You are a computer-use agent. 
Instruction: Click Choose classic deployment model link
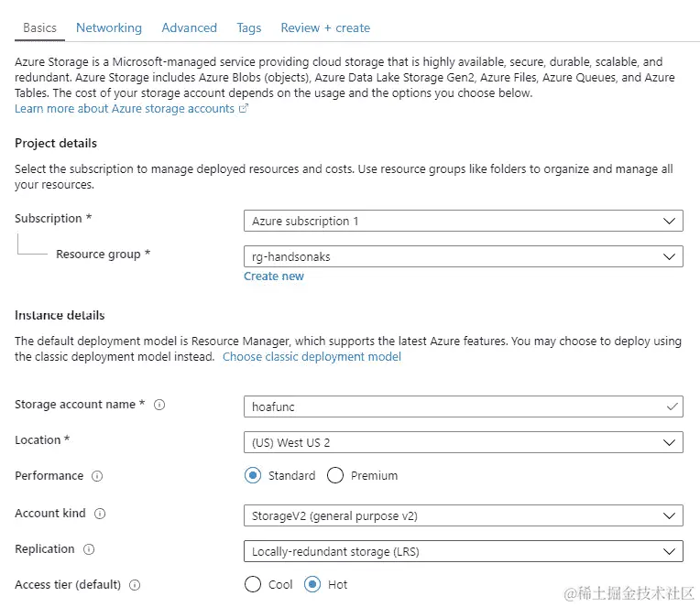312,356
